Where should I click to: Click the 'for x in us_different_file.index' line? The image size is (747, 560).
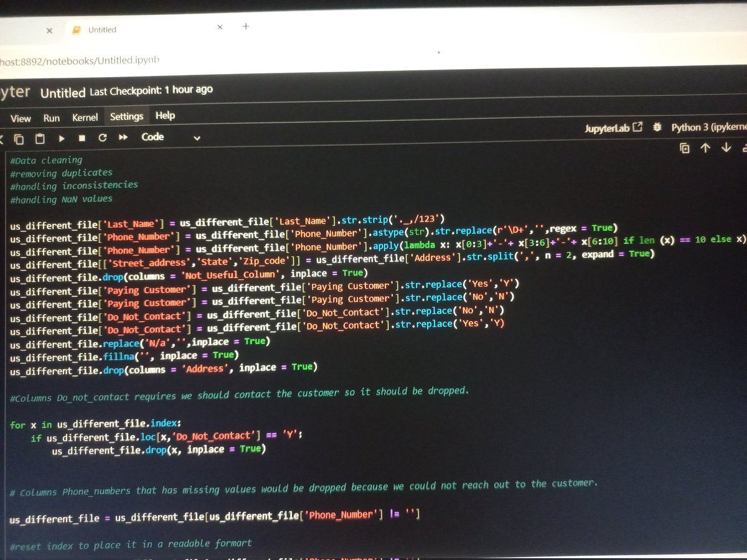(x=95, y=425)
